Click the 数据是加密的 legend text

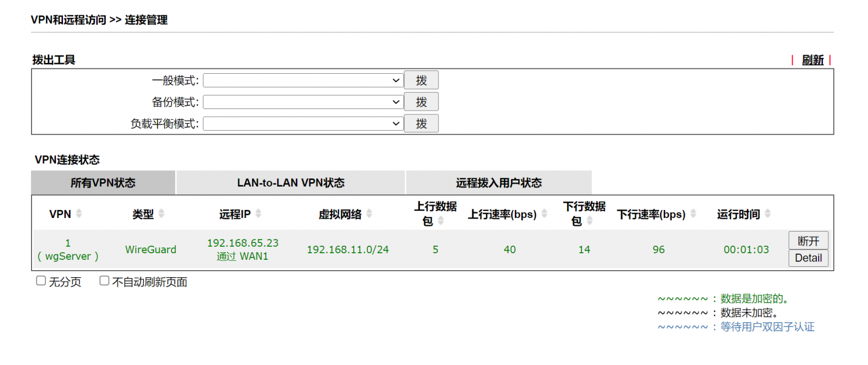pyautogui.click(x=754, y=299)
